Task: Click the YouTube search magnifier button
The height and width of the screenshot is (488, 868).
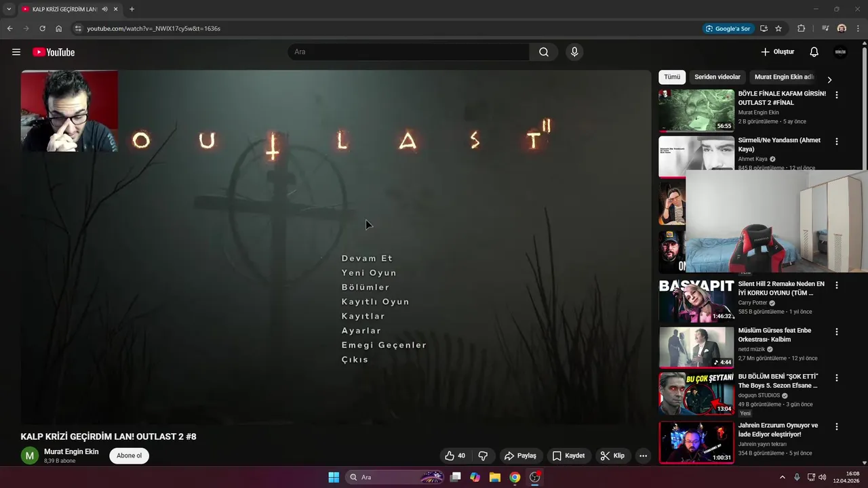Action: click(x=544, y=52)
